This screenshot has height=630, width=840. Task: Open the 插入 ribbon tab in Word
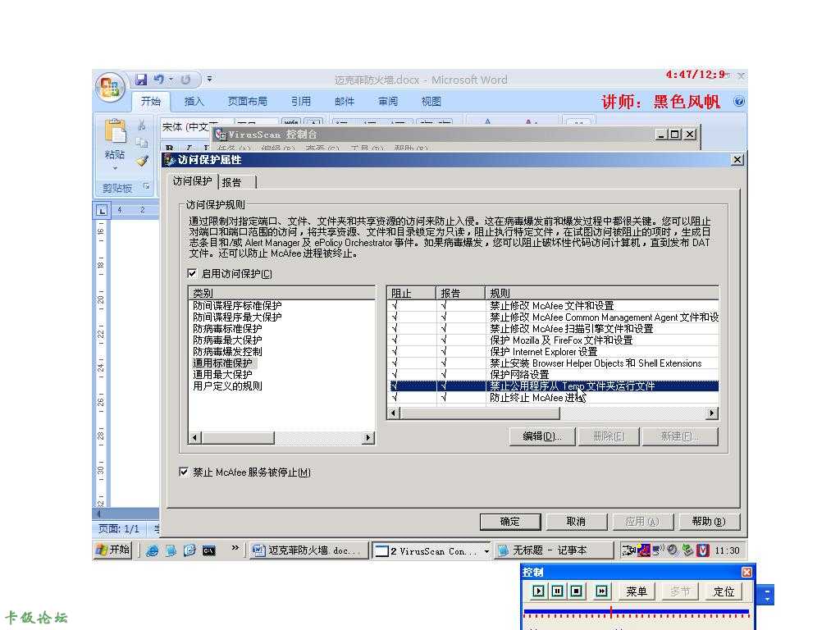(194, 101)
